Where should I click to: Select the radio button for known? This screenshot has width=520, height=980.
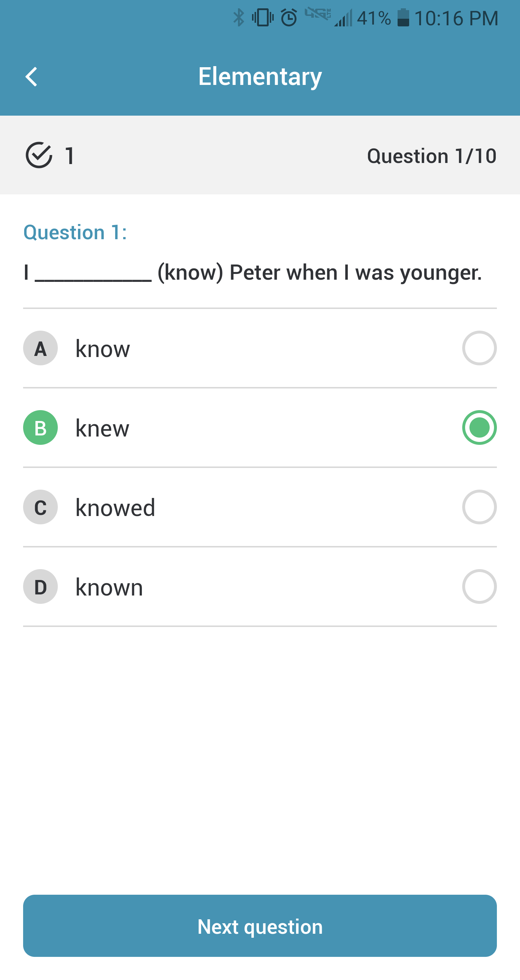(479, 586)
